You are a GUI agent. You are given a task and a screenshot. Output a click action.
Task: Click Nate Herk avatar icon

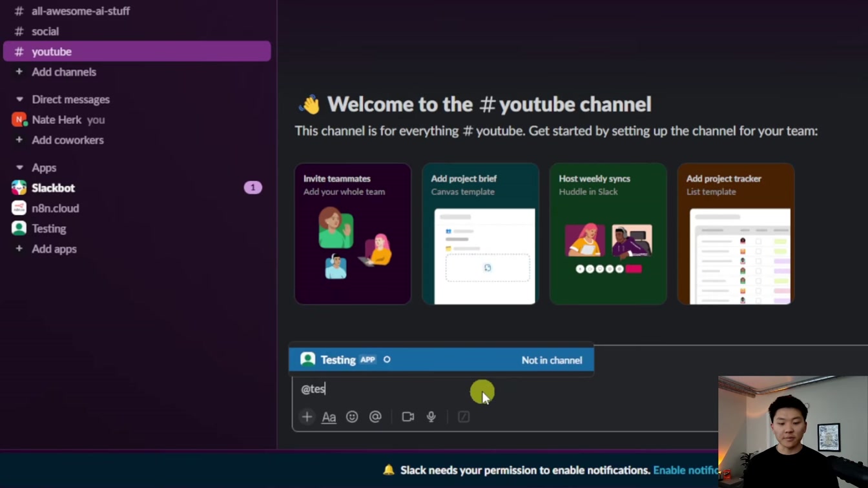pyautogui.click(x=19, y=119)
